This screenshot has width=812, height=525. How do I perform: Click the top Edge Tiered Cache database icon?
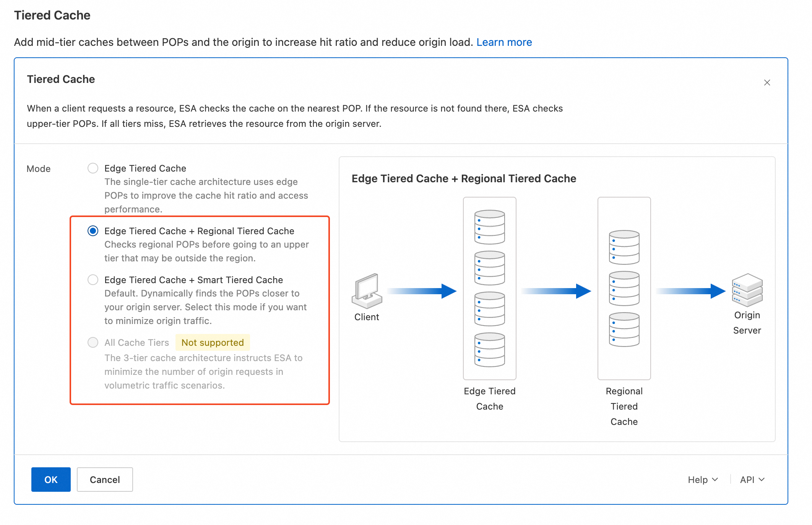click(490, 227)
